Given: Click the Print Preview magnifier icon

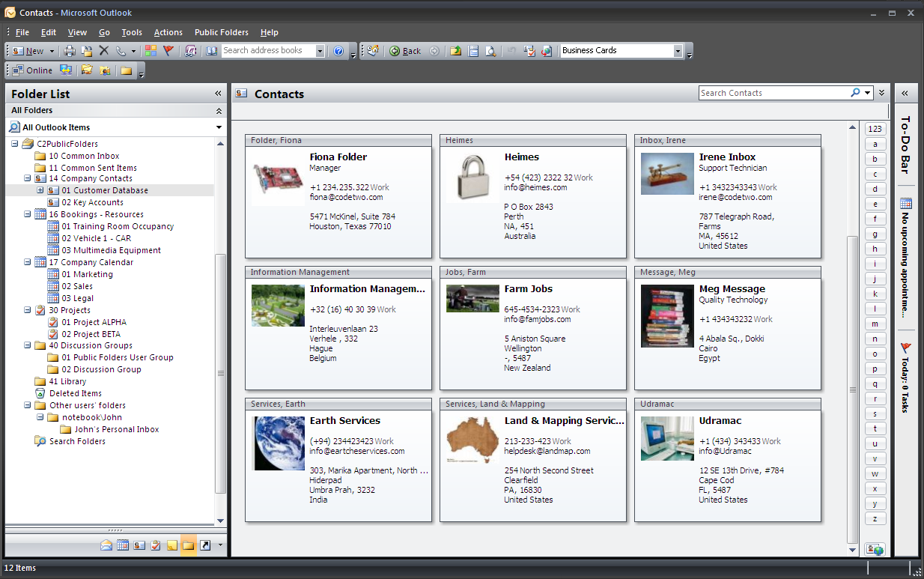Looking at the screenshot, I should 490,51.
